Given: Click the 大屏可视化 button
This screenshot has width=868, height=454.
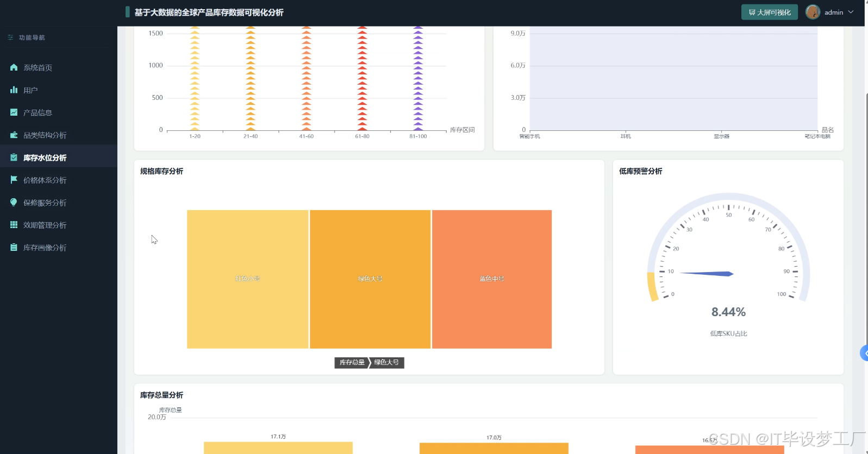Looking at the screenshot, I should (770, 12).
